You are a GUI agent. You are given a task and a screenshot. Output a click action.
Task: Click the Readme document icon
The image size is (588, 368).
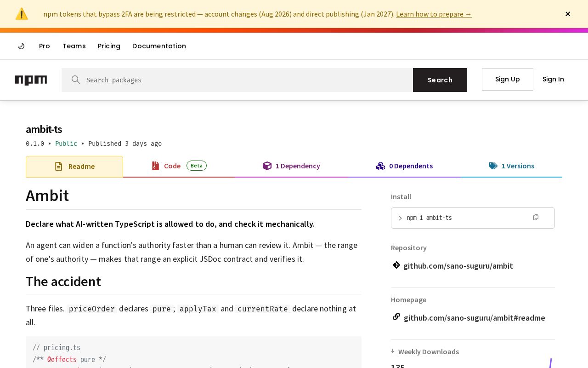click(58, 167)
